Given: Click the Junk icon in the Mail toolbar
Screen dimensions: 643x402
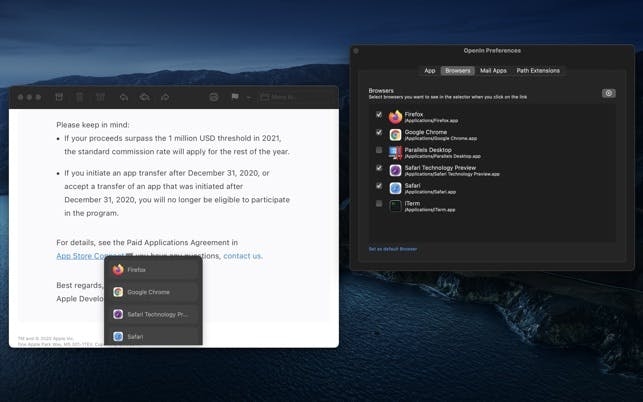Looking at the screenshot, I should 100,97.
